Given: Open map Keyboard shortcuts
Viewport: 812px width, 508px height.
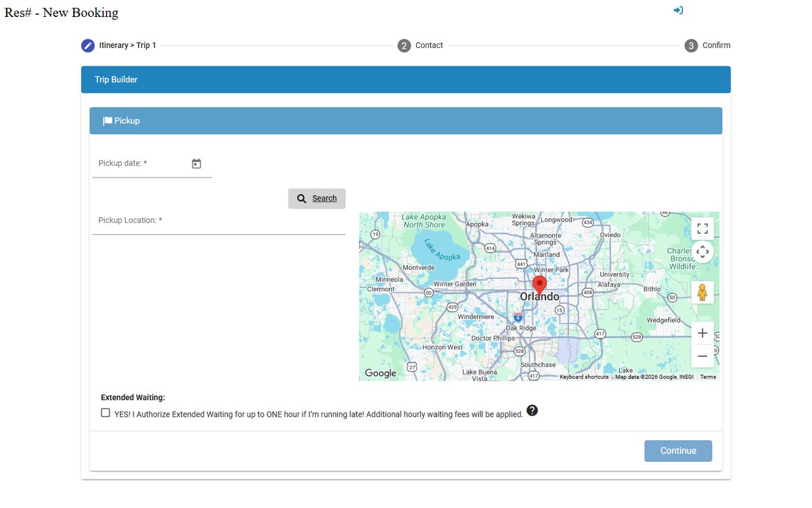Looking at the screenshot, I should 584,377.
